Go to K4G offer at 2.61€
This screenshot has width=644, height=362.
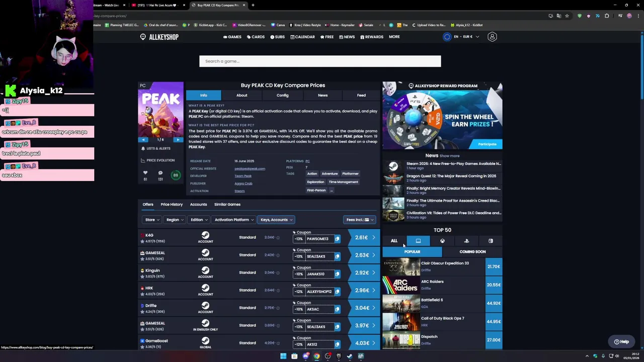tap(364, 237)
